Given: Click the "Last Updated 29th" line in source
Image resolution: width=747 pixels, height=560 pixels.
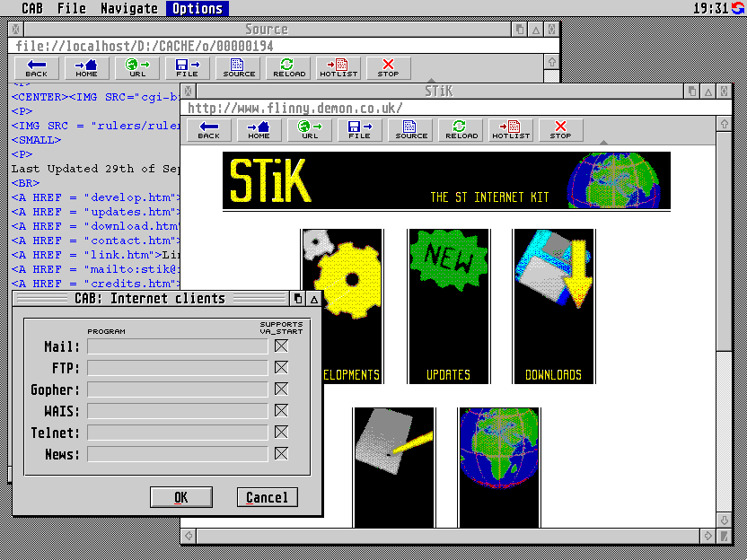Looking at the screenshot, I should point(96,169).
